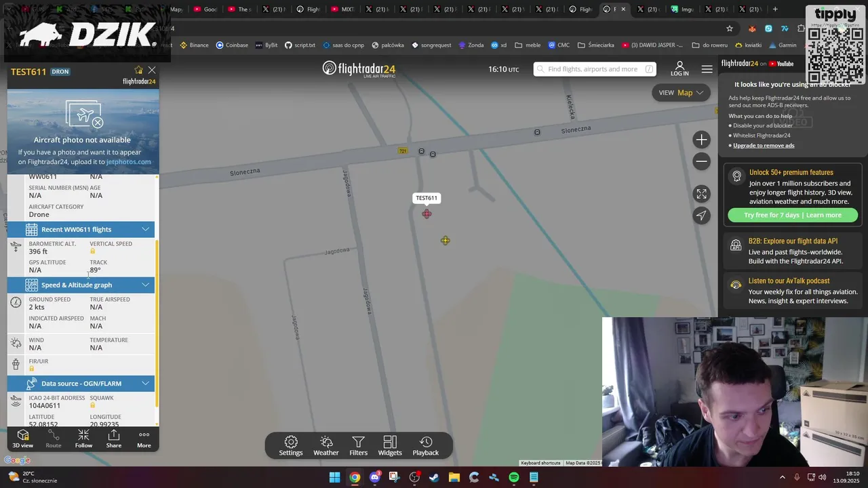Viewport: 868px width, 488px height.
Task: Open flight Playback
Action: click(x=426, y=446)
